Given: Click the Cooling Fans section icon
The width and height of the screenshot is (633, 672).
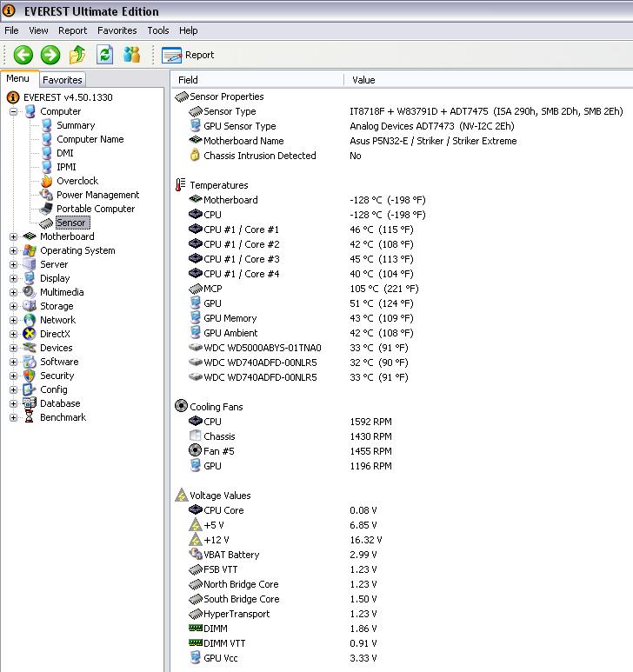Looking at the screenshot, I should [x=181, y=406].
